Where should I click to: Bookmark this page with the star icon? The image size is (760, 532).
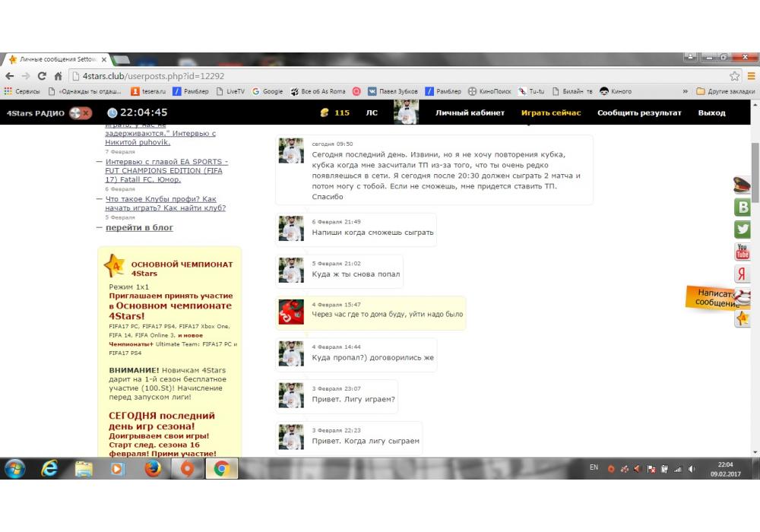point(734,76)
